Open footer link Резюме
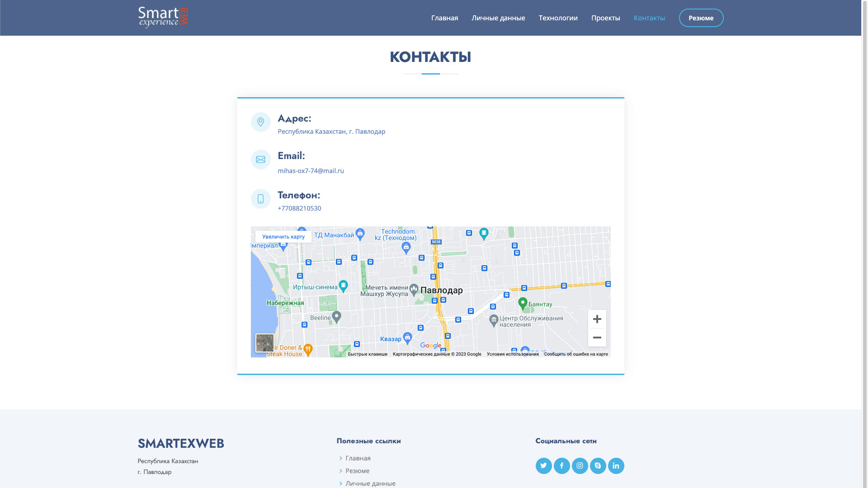868x488 pixels. click(x=357, y=471)
